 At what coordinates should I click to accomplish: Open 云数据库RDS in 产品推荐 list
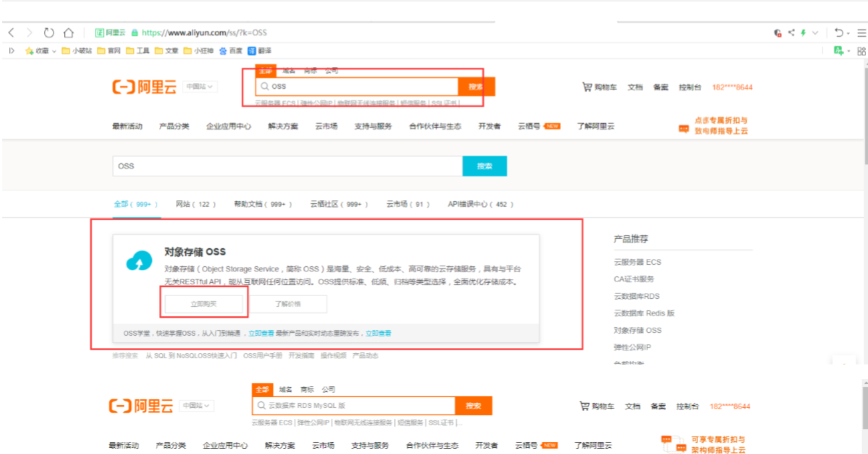pos(637,296)
